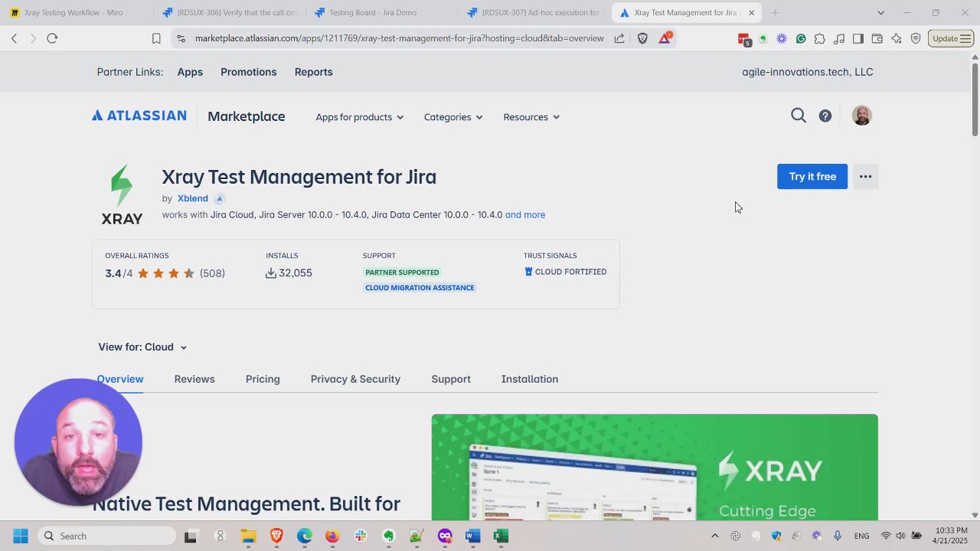
Task: Close the Xray Test Management tab
Action: 751,13
